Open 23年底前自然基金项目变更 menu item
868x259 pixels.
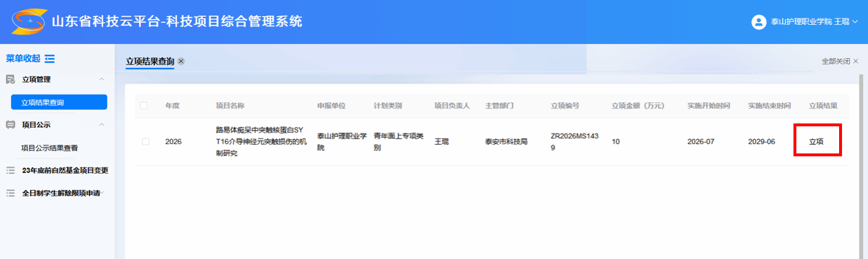coord(65,170)
